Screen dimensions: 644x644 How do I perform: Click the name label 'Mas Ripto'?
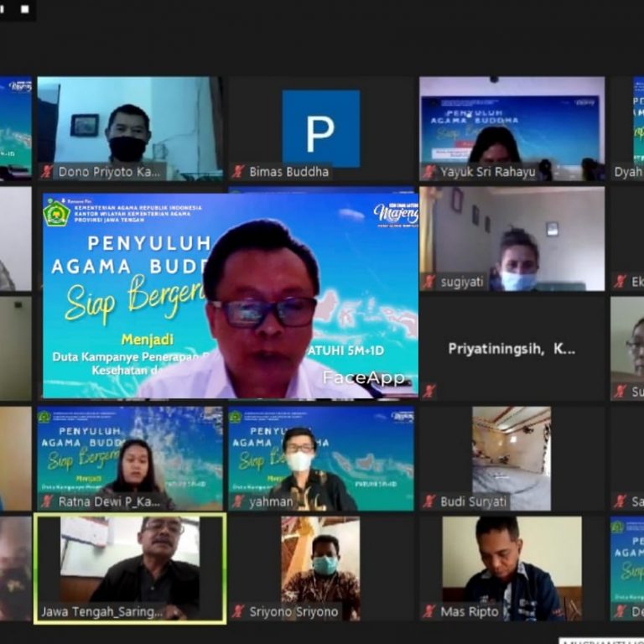[470, 611]
